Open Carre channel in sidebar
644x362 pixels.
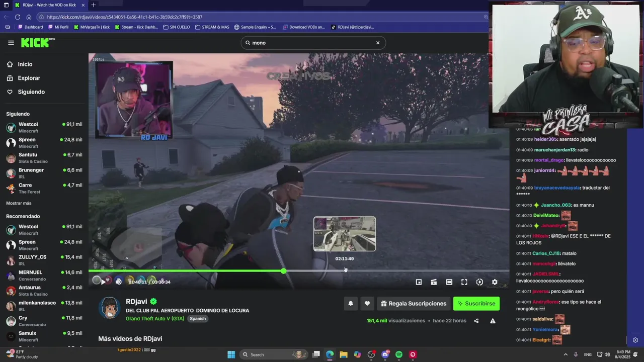[44, 188]
